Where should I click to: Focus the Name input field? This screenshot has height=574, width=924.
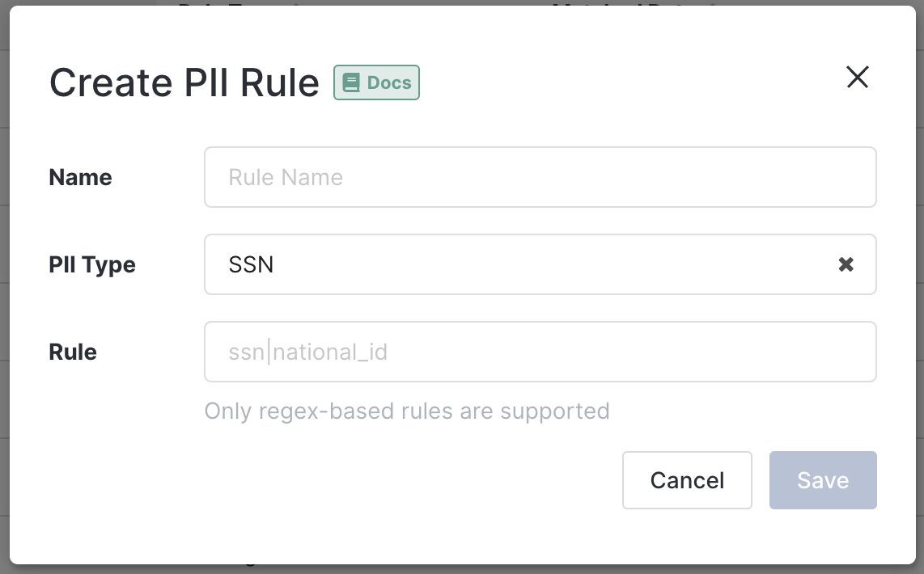coord(540,177)
